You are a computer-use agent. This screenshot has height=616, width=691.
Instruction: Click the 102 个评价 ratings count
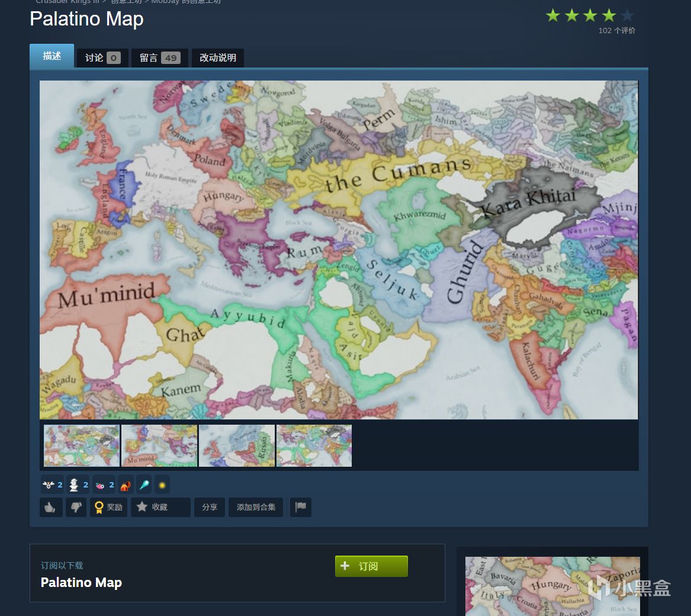tap(616, 30)
